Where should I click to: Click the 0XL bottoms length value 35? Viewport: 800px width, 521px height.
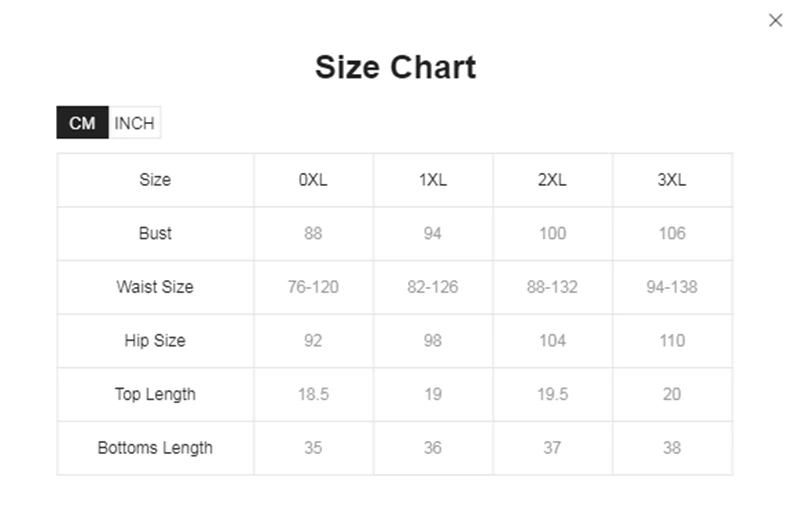tap(313, 447)
